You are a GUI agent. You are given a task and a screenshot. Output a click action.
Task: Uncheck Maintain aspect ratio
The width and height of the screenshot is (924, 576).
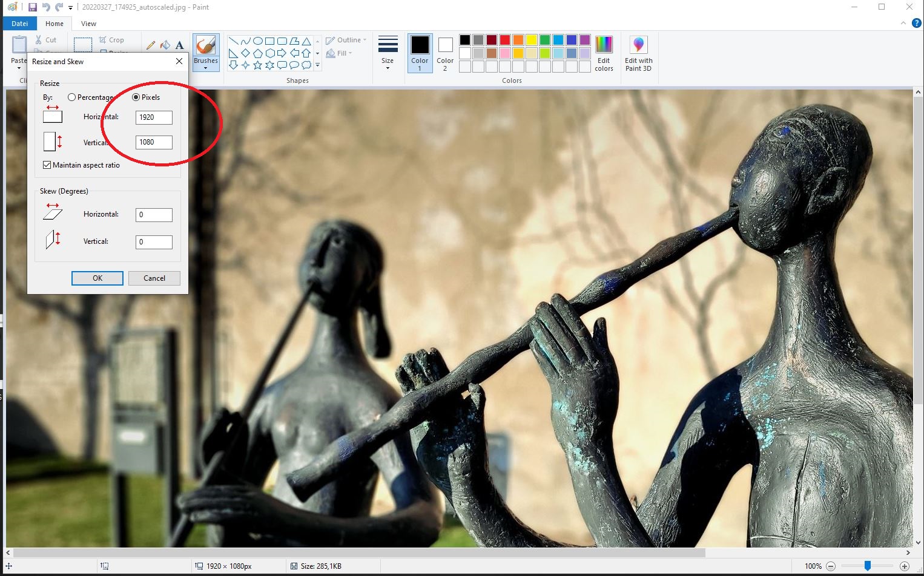(x=47, y=165)
